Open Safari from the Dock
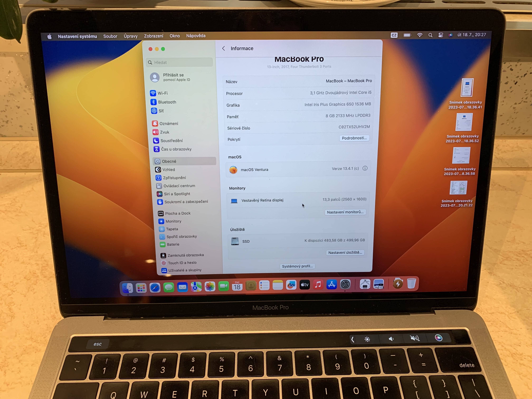The height and width of the screenshot is (399, 532). click(155, 287)
